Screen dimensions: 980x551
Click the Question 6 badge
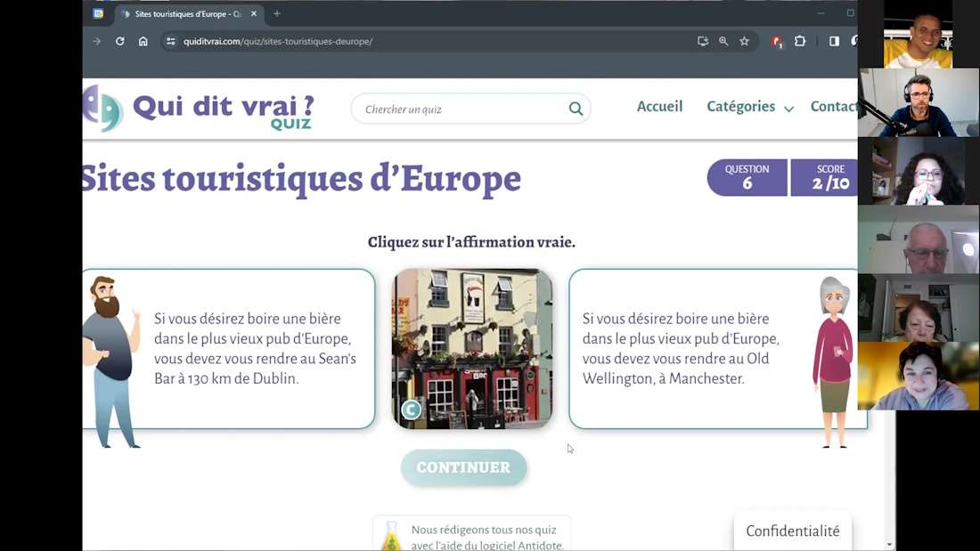pyautogui.click(x=747, y=177)
